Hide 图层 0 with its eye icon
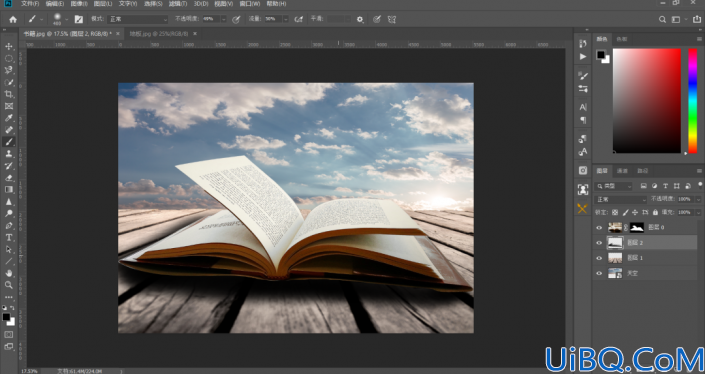The image size is (705, 374). 599,227
